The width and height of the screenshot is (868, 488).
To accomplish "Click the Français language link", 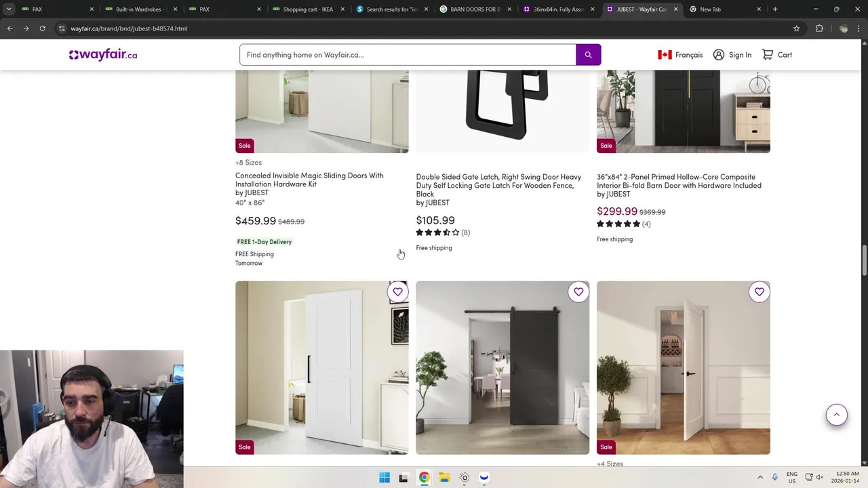I will pyautogui.click(x=689, y=55).
